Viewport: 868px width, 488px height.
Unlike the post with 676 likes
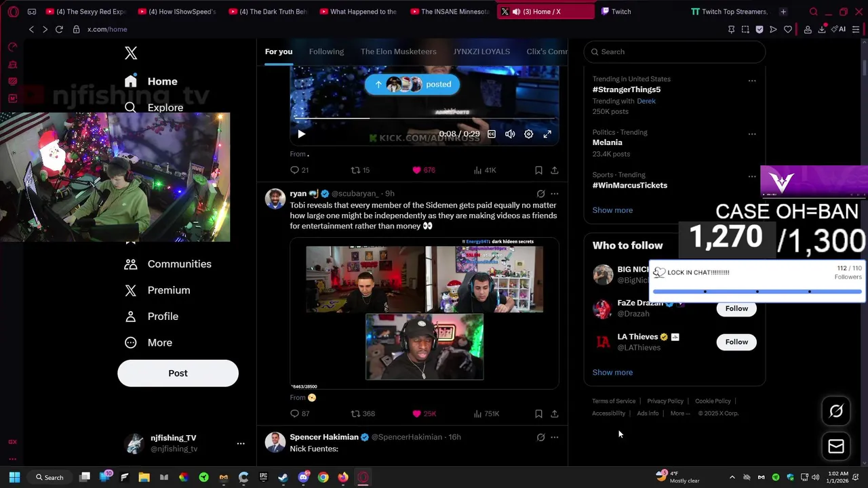[424, 170]
